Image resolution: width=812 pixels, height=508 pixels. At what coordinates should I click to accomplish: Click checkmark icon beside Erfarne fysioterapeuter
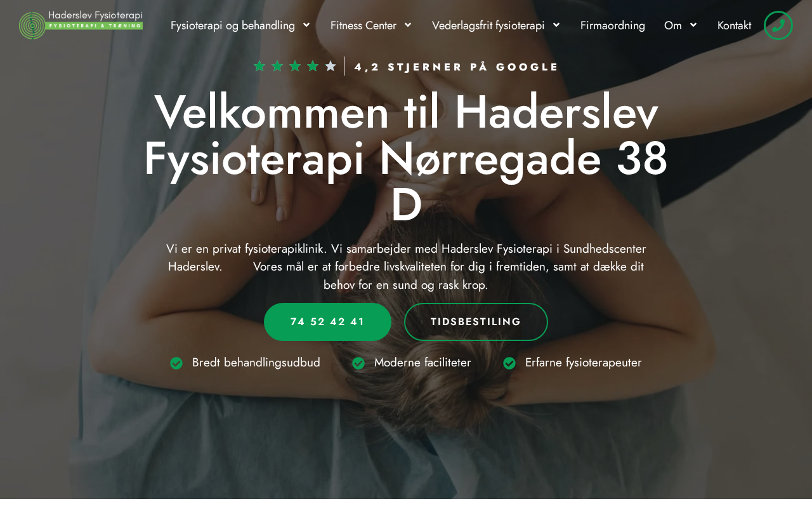(x=509, y=363)
